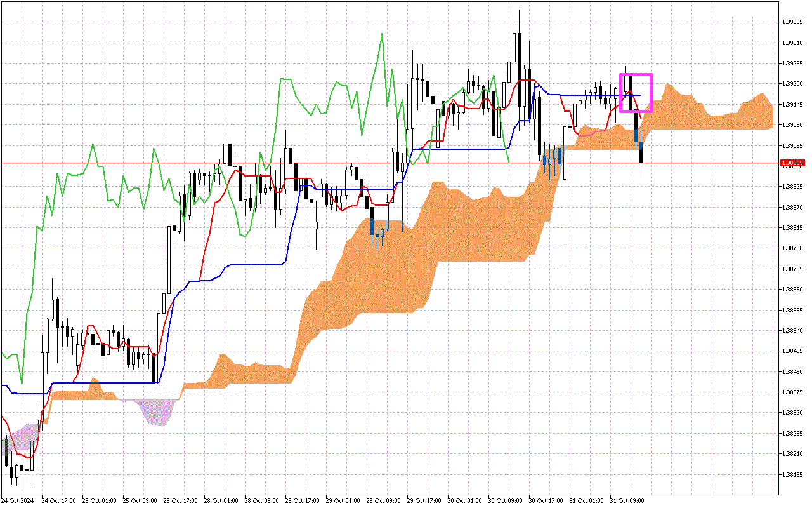Select the 29 Oct 01:00 time axis label
Image resolution: width=812 pixels, height=508 pixels.
(x=343, y=501)
